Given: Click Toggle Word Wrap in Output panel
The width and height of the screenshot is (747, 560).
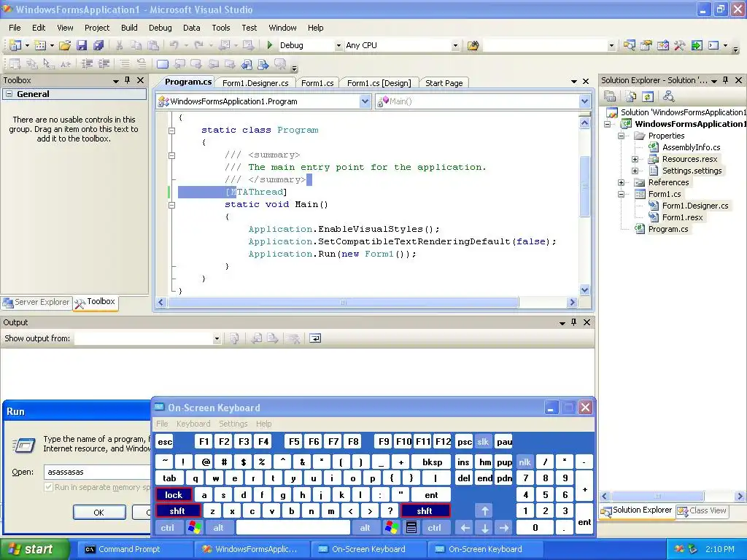Looking at the screenshot, I should (x=315, y=338).
